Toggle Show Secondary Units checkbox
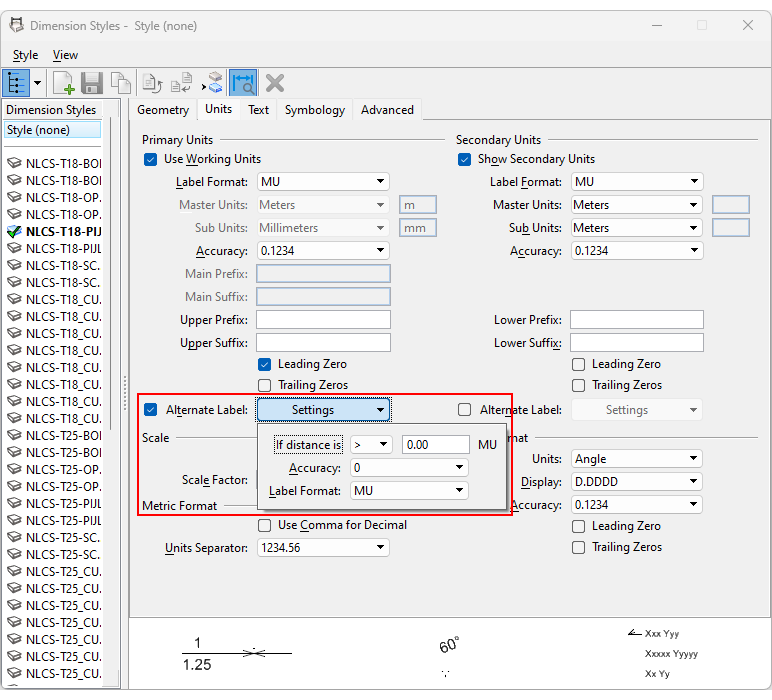 pos(465,159)
